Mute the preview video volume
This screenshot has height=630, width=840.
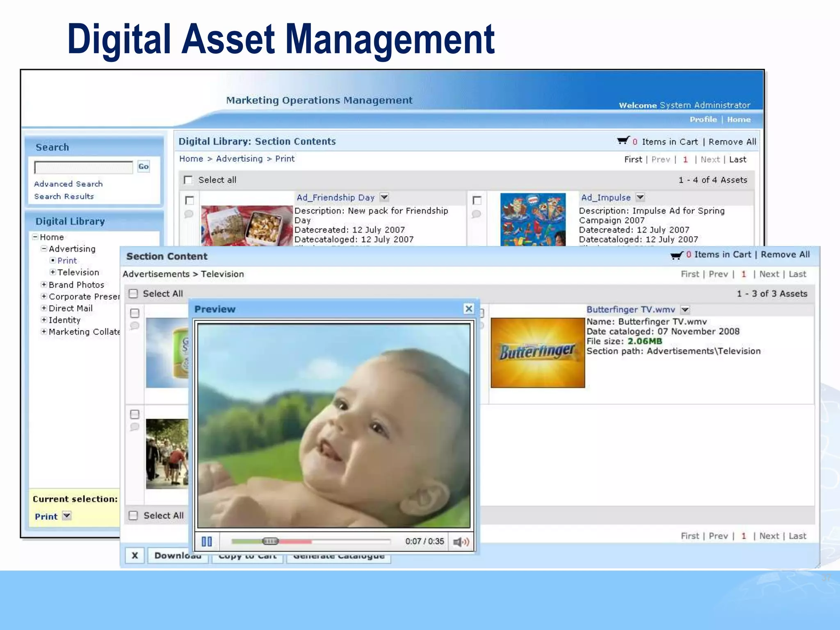tap(461, 542)
